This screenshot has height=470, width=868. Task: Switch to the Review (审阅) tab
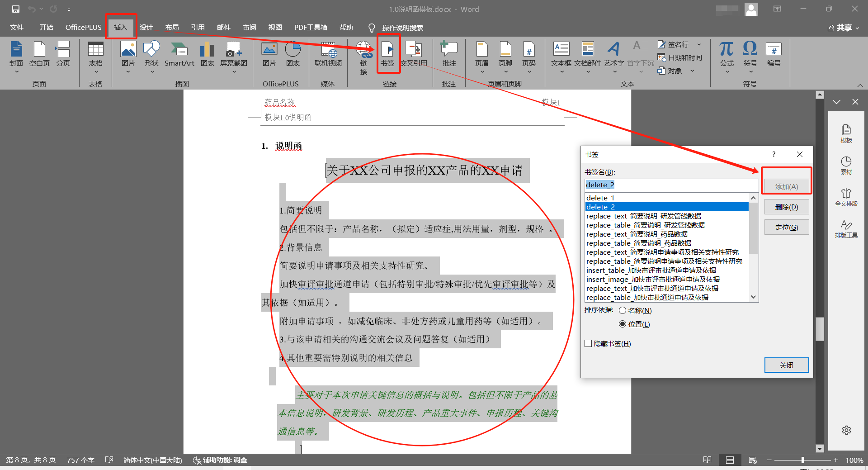(x=249, y=28)
